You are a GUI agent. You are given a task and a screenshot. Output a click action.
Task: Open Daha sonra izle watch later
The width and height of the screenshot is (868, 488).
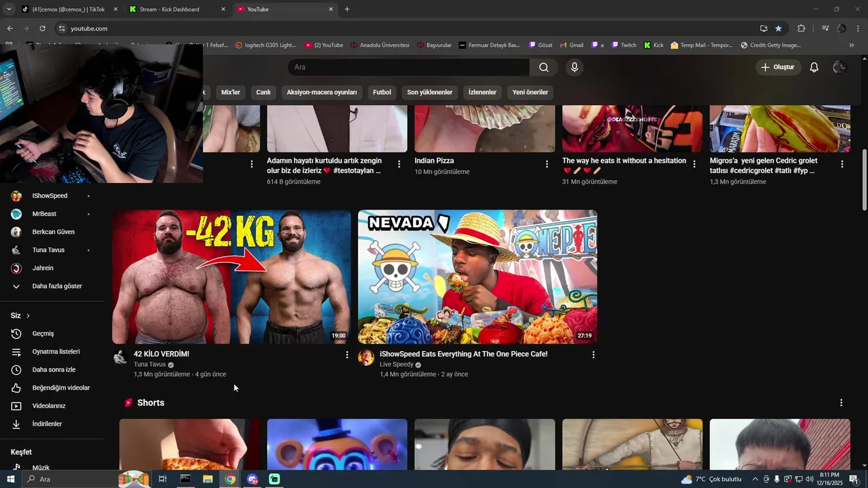click(x=52, y=369)
